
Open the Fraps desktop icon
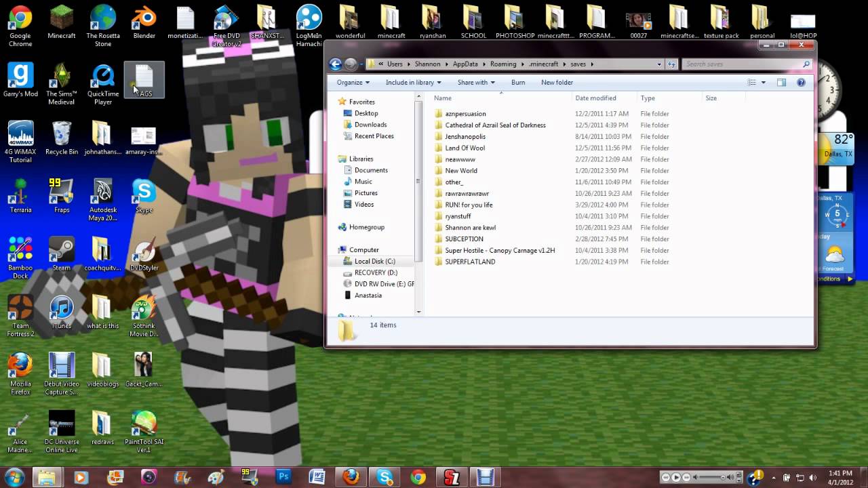coord(62,196)
